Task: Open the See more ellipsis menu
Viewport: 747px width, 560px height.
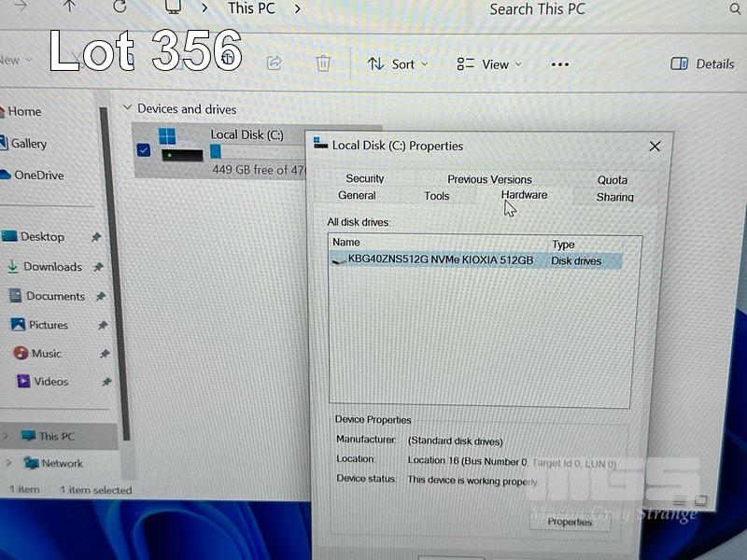Action: (559, 64)
